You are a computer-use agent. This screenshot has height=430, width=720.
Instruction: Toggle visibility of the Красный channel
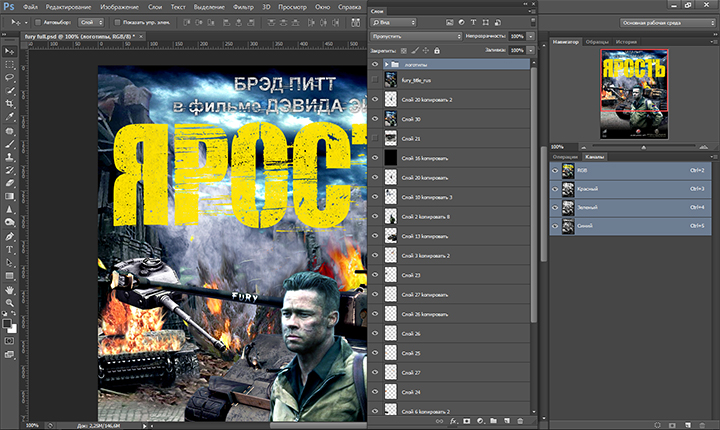tap(555, 188)
